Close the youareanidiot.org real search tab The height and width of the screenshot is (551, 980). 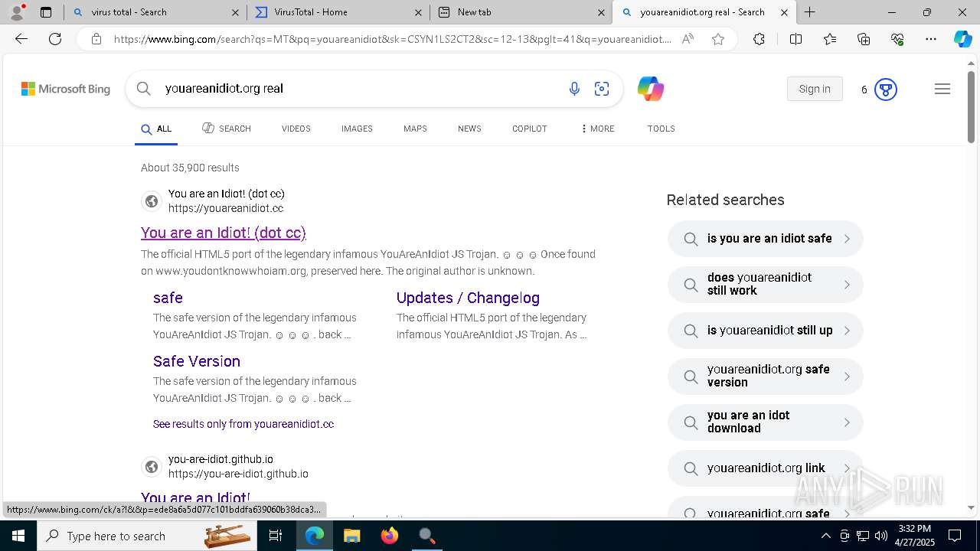point(784,12)
